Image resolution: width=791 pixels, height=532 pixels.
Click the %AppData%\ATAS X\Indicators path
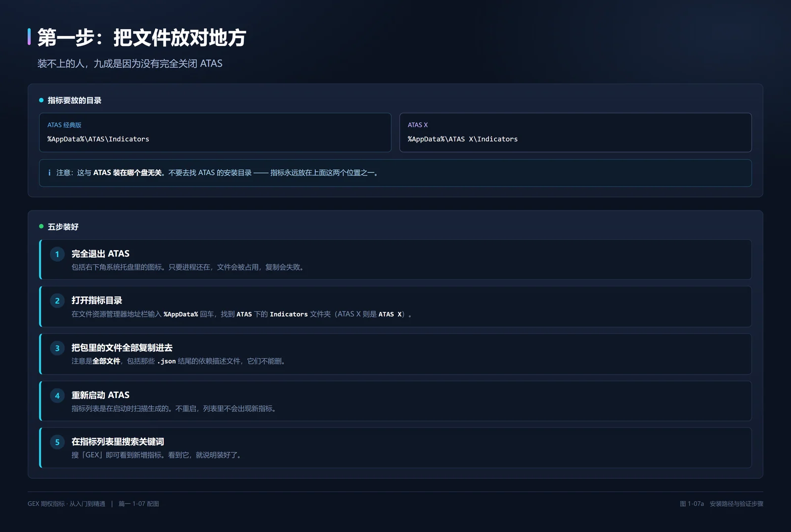pyautogui.click(x=463, y=139)
